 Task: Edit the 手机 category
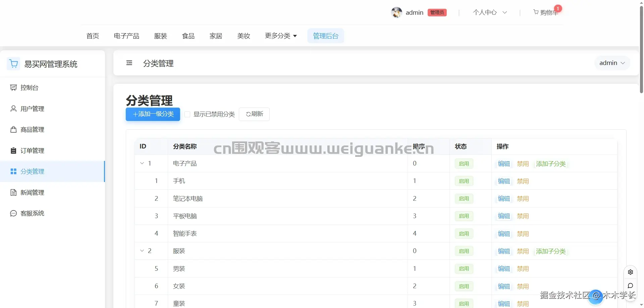[504, 181]
